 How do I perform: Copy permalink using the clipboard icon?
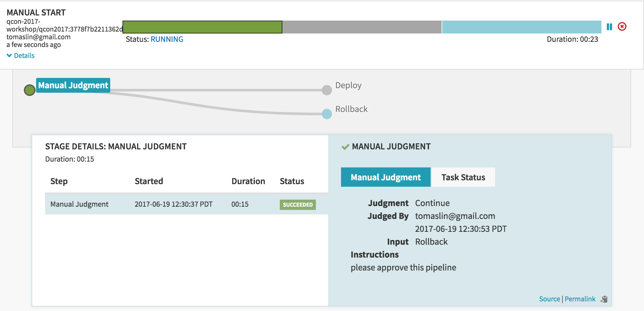pyautogui.click(x=604, y=299)
